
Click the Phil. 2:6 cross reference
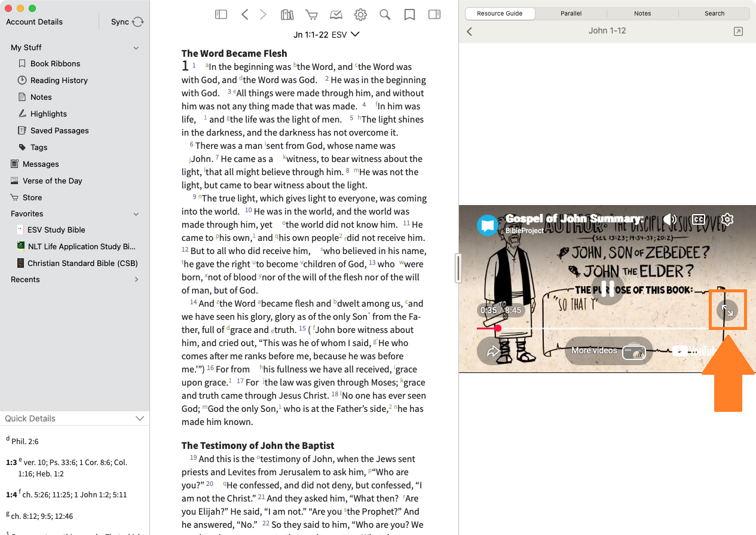[25, 441]
